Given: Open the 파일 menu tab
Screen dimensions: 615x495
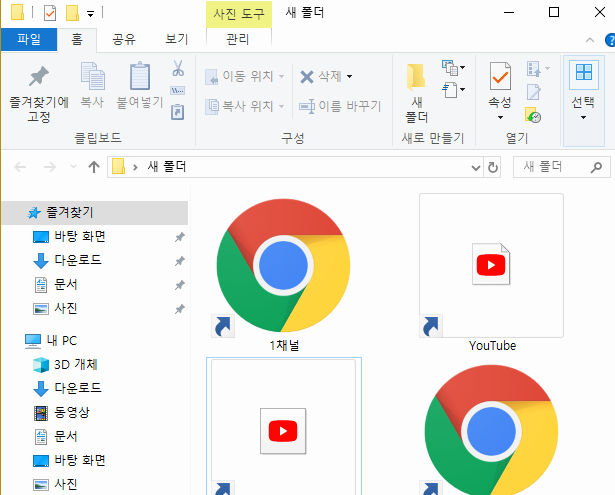Looking at the screenshot, I should click(29, 40).
